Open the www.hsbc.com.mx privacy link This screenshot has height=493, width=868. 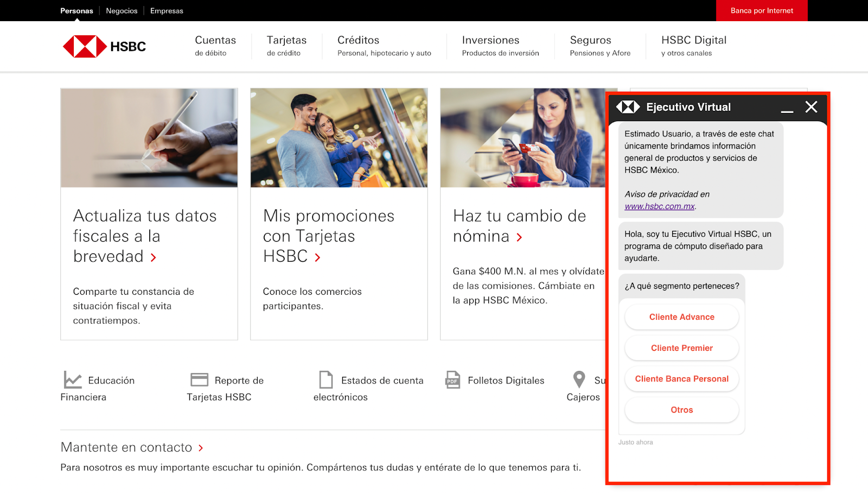(659, 206)
